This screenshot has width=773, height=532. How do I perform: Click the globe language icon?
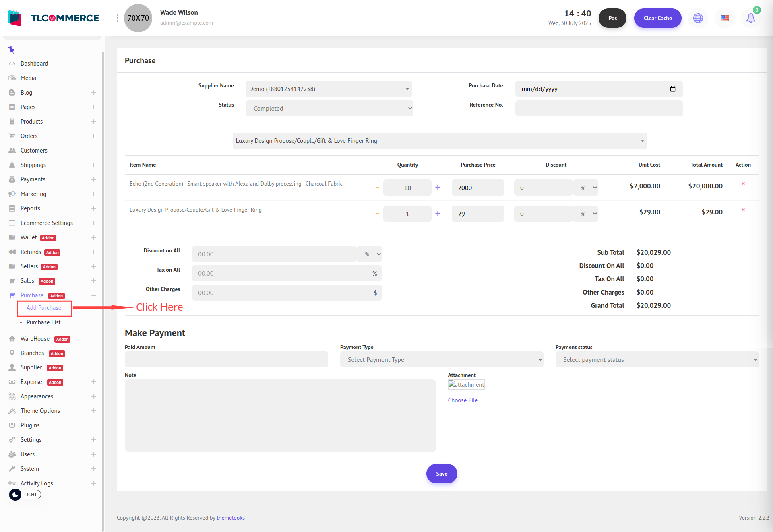(x=698, y=18)
